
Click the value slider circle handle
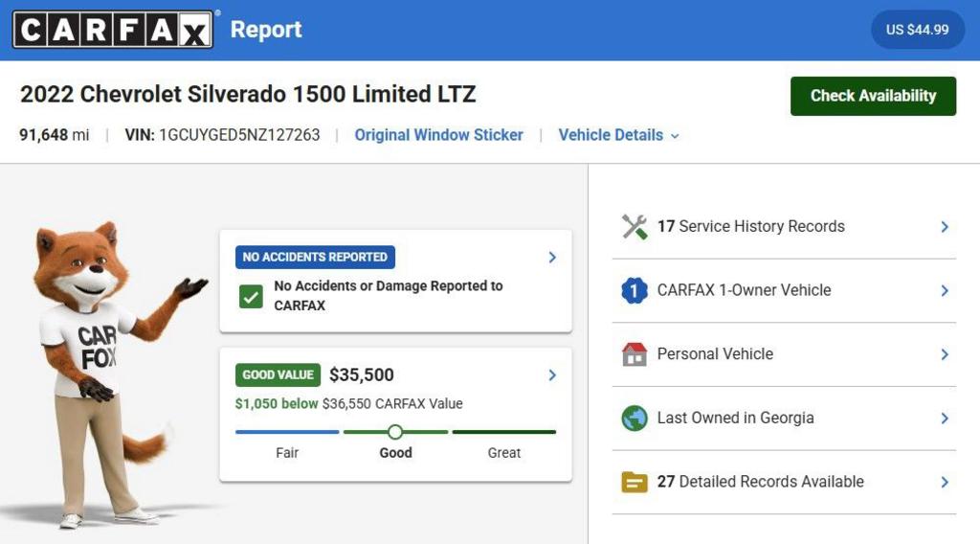pyautogui.click(x=395, y=432)
